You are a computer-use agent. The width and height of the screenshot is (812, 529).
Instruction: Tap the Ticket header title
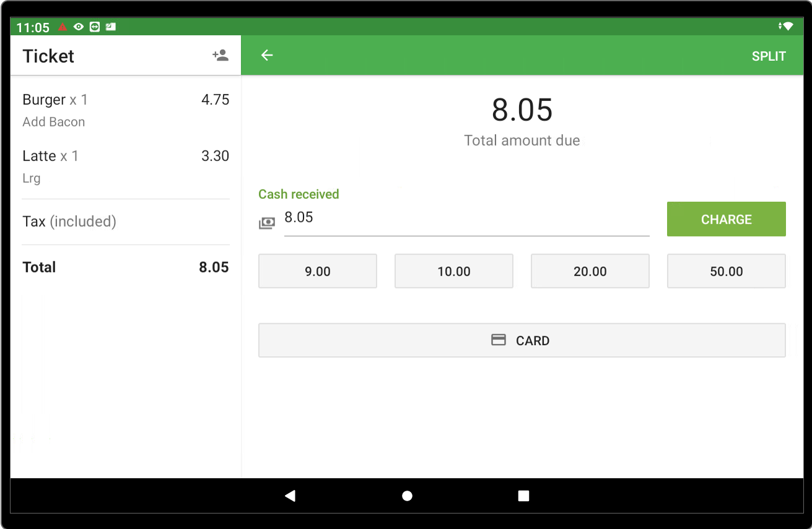tap(48, 56)
